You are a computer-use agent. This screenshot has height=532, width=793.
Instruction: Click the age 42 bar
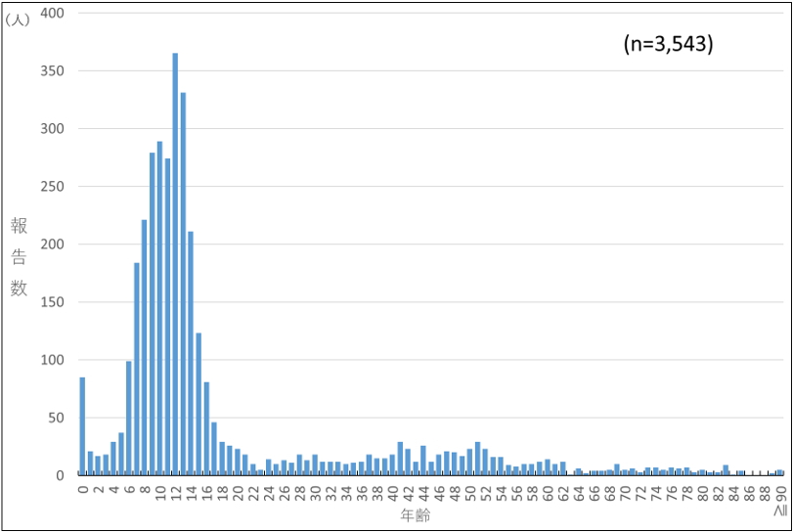pos(408,463)
